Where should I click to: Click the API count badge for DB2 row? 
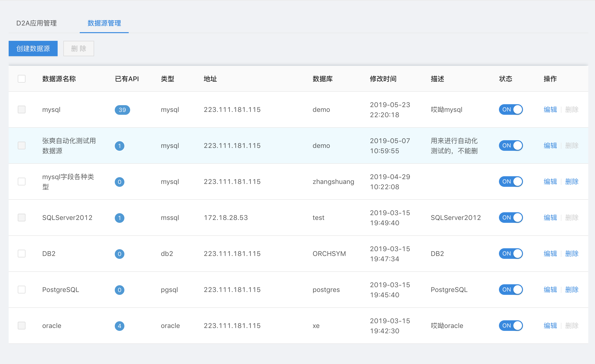coord(119,254)
